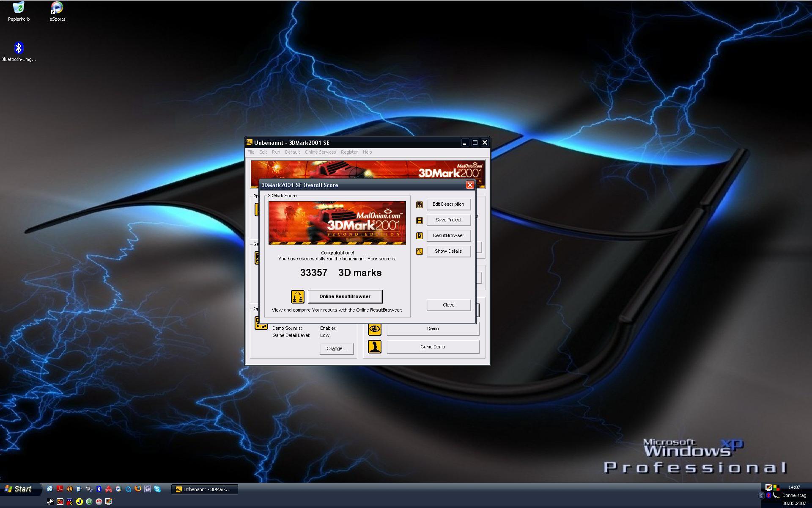Launch uTorrent from quick launch bar

tap(89, 502)
